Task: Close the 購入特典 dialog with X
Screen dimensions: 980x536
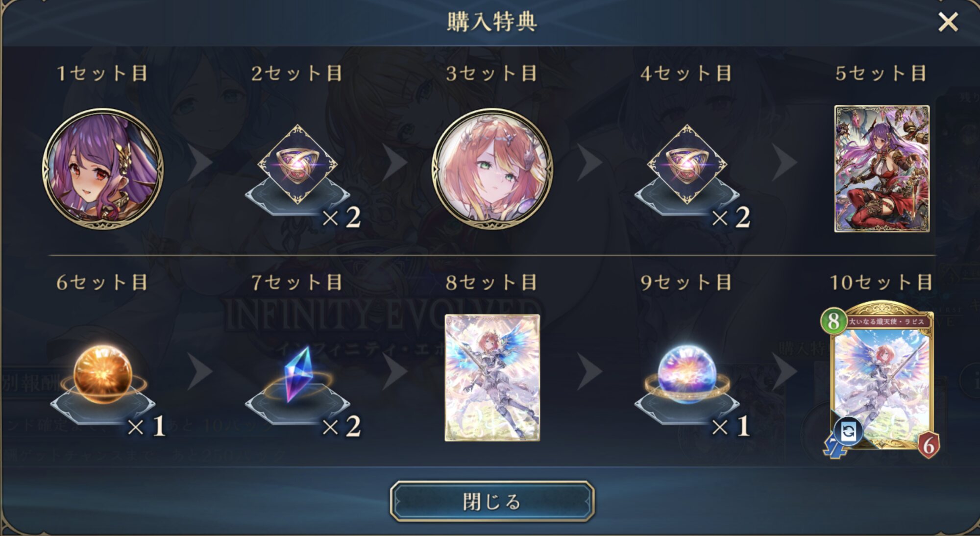Action: click(x=948, y=22)
